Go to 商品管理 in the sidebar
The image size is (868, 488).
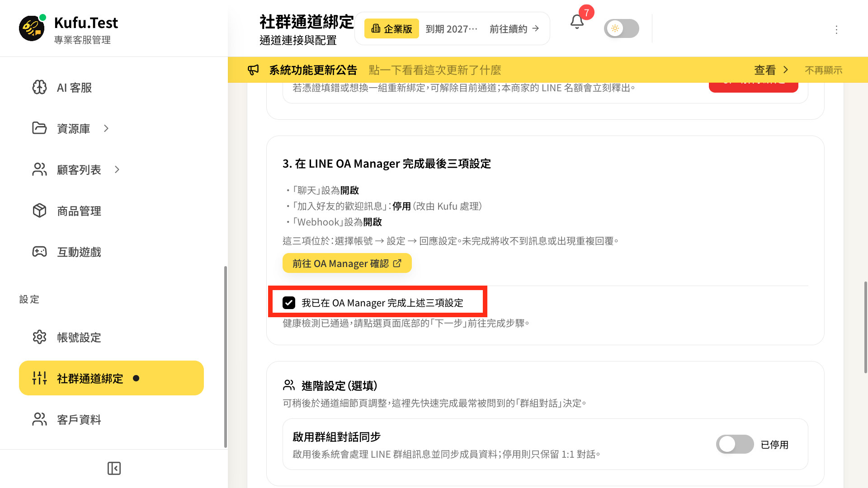tap(111, 211)
